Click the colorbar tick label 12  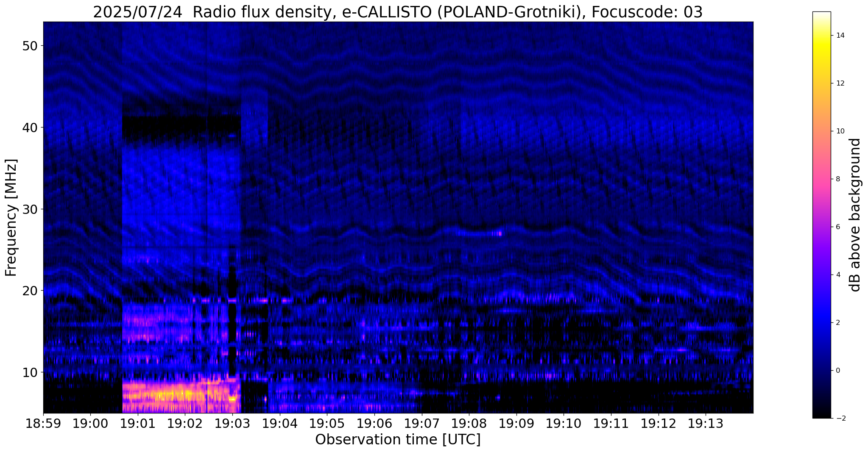(x=840, y=83)
